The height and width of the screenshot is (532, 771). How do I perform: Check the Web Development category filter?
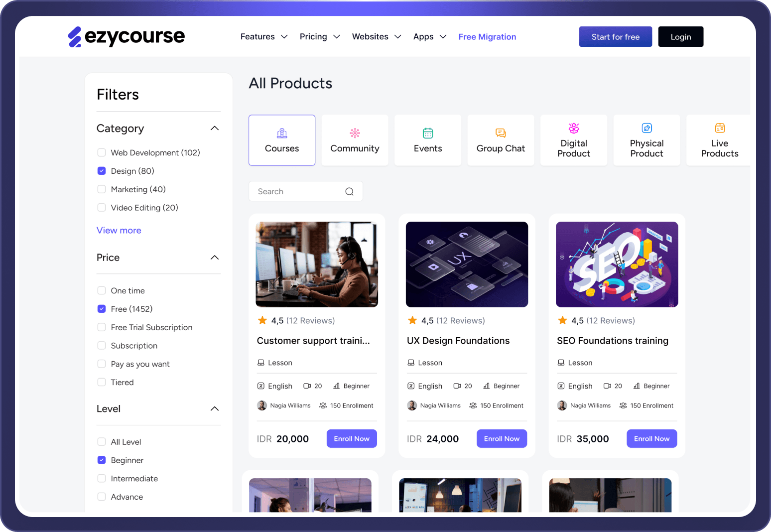[x=102, y=152]
